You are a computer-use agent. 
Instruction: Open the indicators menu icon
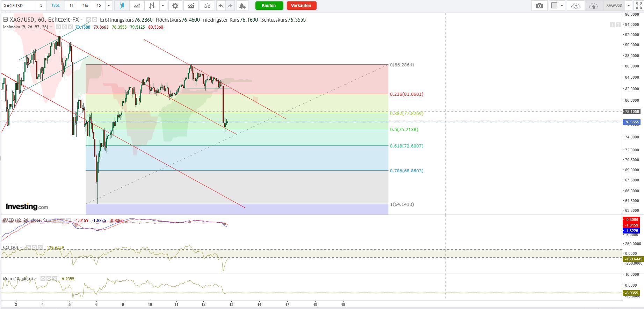(191, 6)
